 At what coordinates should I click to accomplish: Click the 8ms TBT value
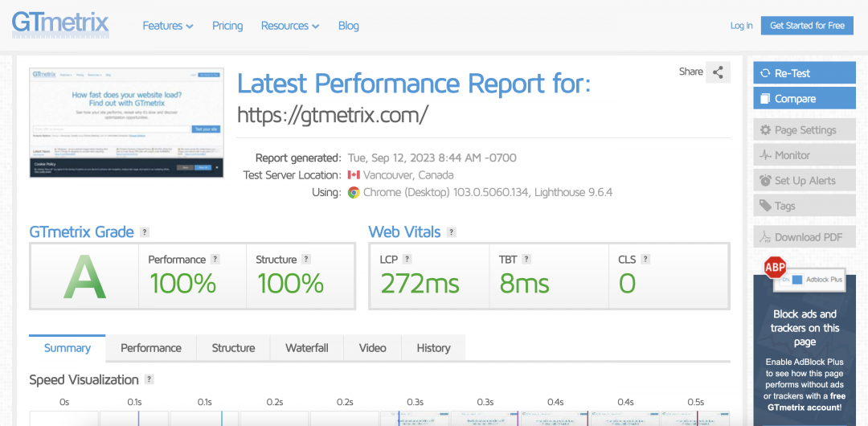point(524,284)
